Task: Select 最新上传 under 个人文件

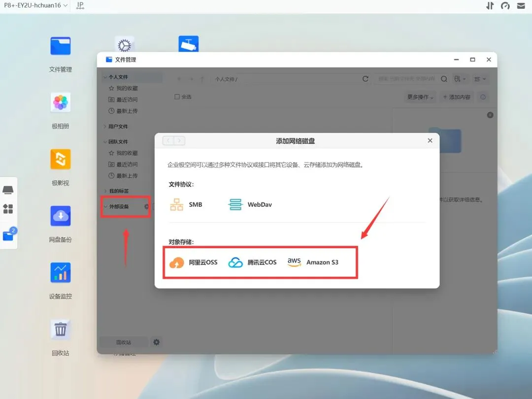Action: (x=123, y=111)
